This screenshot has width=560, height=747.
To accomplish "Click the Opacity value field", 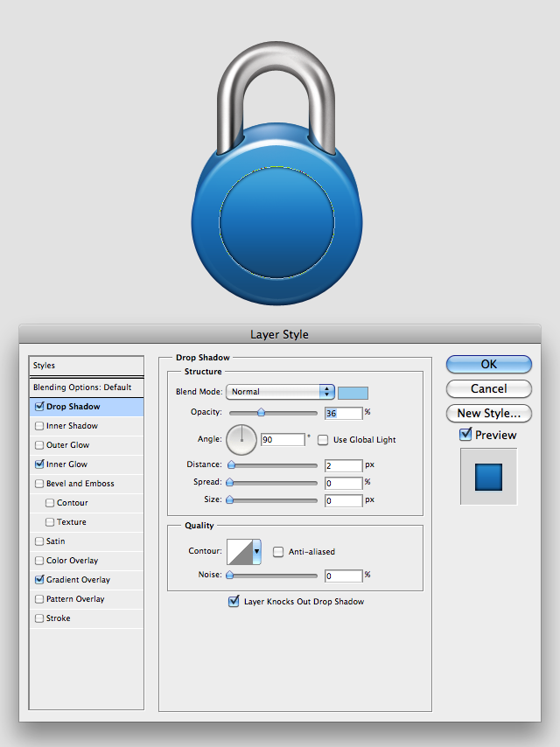I will [344, 413].
